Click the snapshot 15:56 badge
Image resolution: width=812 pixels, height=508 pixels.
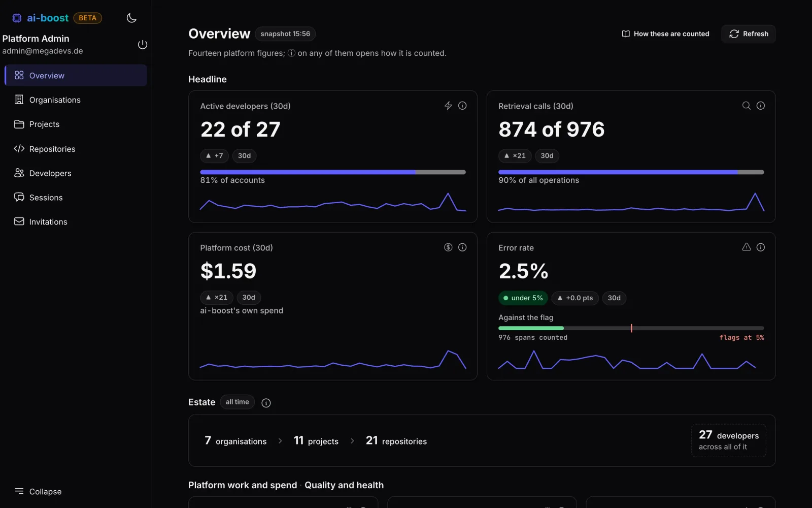(x=285, y=34)
